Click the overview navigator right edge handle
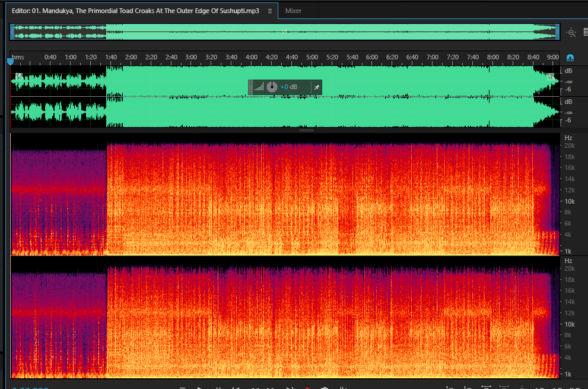Screen dimensions: 588x389 click(x=557, y=32)
